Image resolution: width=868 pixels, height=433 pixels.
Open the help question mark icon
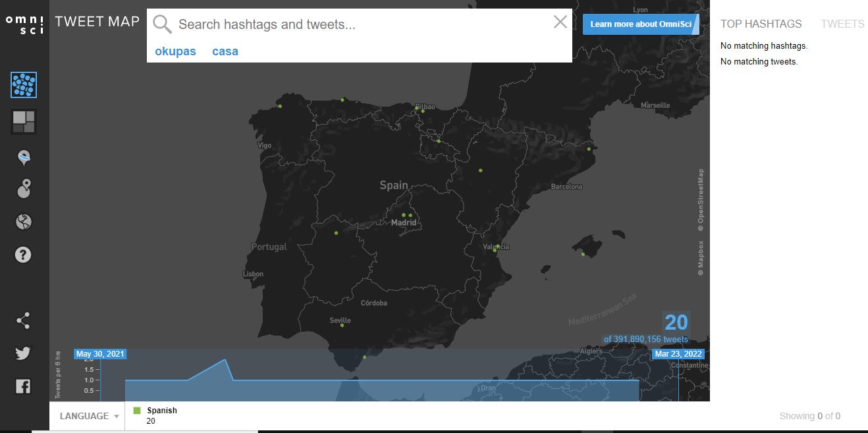[x=24, y=255]
